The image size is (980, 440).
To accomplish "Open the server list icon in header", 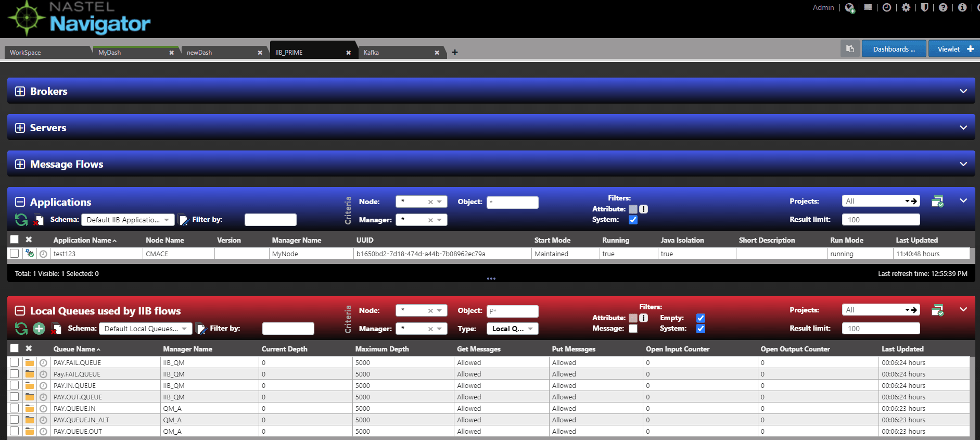I will [x=868, y=7].
